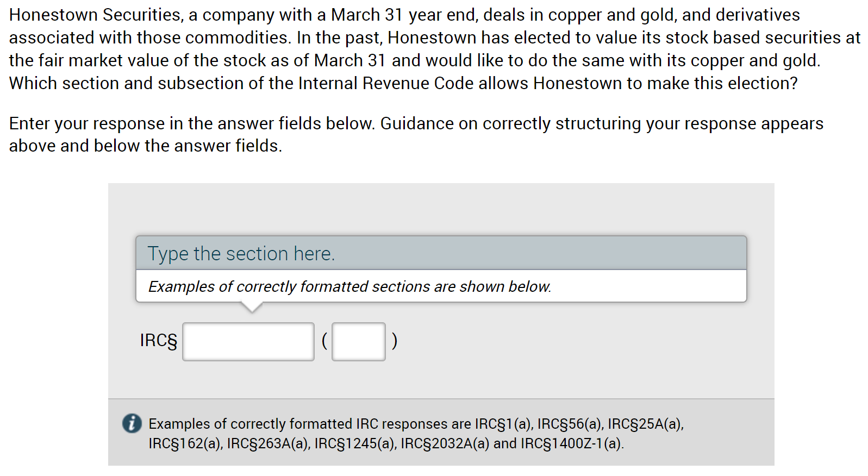The image size is (868, 476).
Task: Click the closing parenthesis after the subsection box
Action: (x=395, y=341)
